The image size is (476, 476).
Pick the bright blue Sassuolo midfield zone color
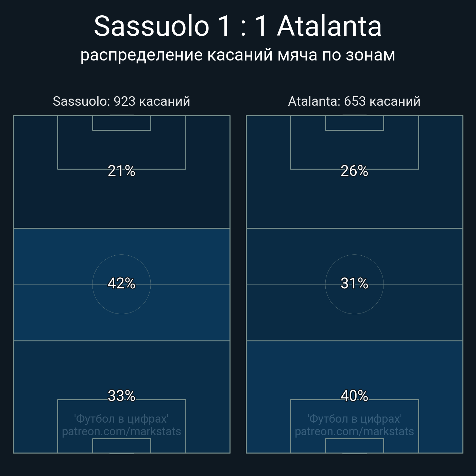pos(51,258)
